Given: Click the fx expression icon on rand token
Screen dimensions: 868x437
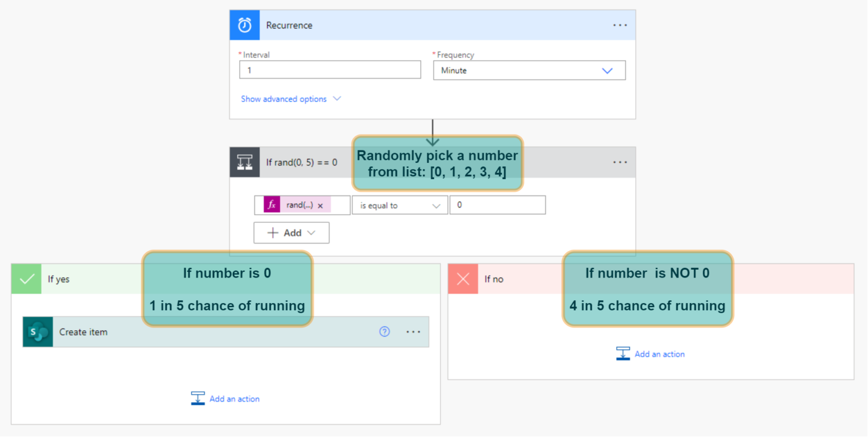Looking at the screenshot, I should tap(272, 205).
